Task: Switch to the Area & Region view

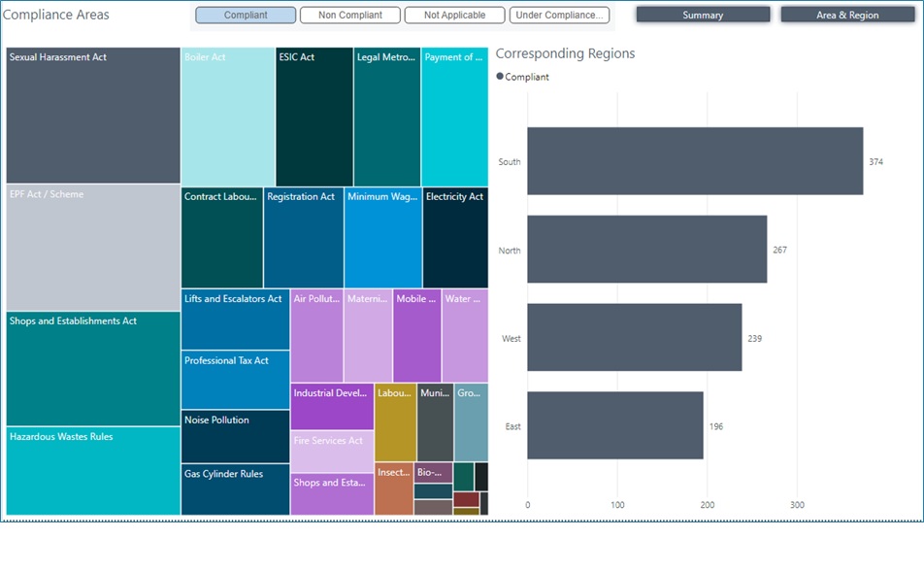Action: 846,15
